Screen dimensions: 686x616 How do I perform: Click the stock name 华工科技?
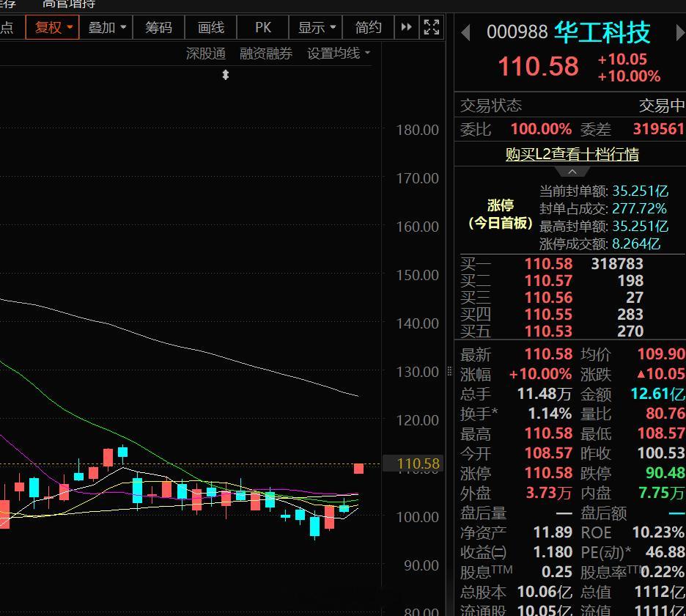coord(602,32)
